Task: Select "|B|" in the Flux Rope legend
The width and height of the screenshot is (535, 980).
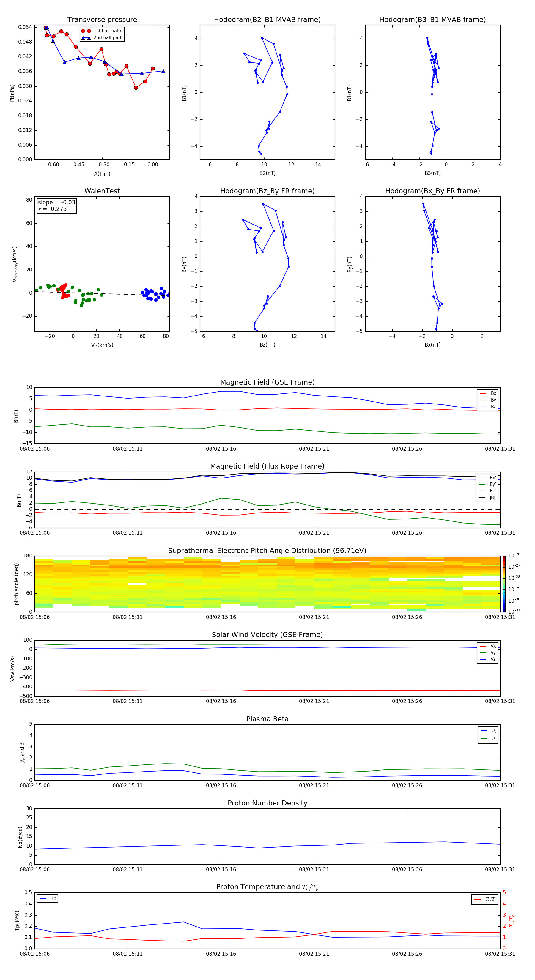Action: click(x=488, y=498)
